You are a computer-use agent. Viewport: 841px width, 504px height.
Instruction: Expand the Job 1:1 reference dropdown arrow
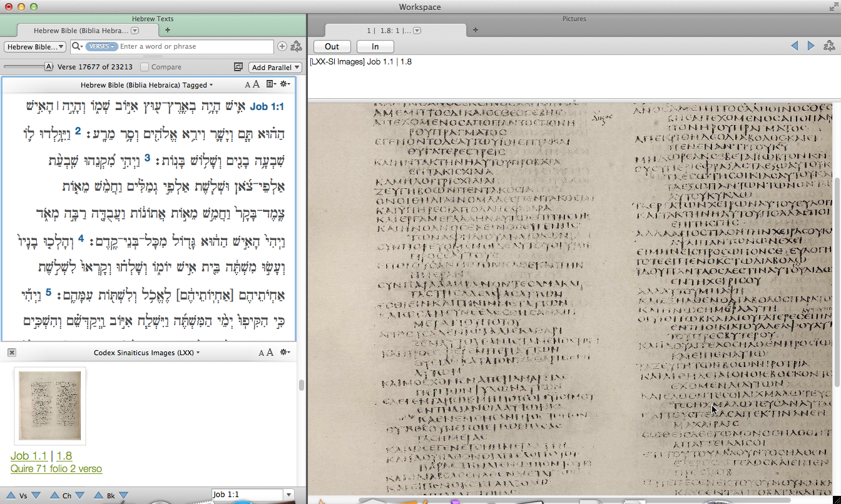tap(288, 495)
